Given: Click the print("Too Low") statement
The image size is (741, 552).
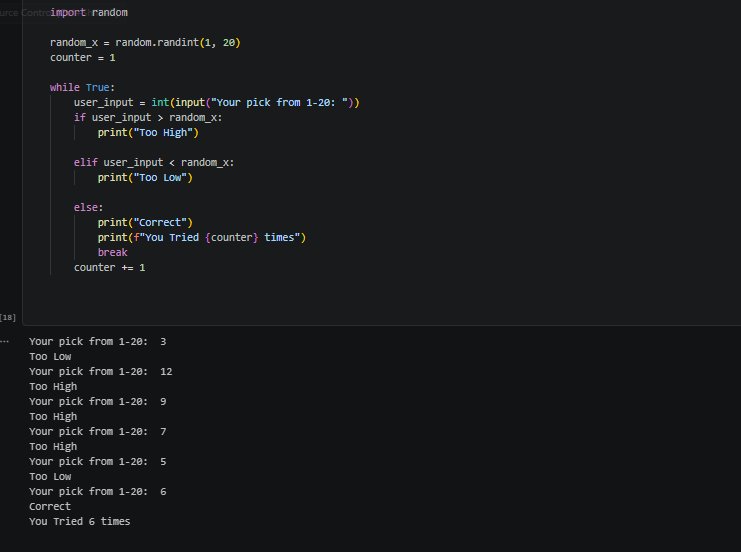Looking at the screenshot, I should click(145, 178).
